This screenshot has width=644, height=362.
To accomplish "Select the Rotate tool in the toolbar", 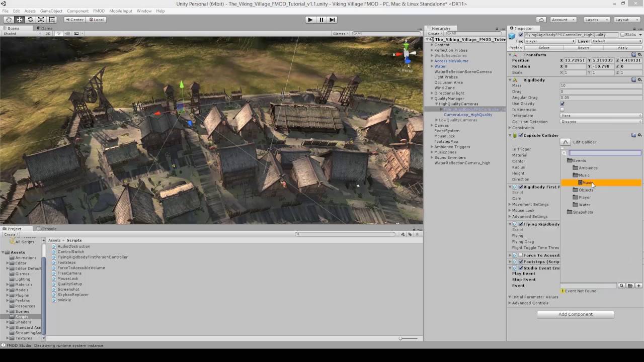I will 30,20.
